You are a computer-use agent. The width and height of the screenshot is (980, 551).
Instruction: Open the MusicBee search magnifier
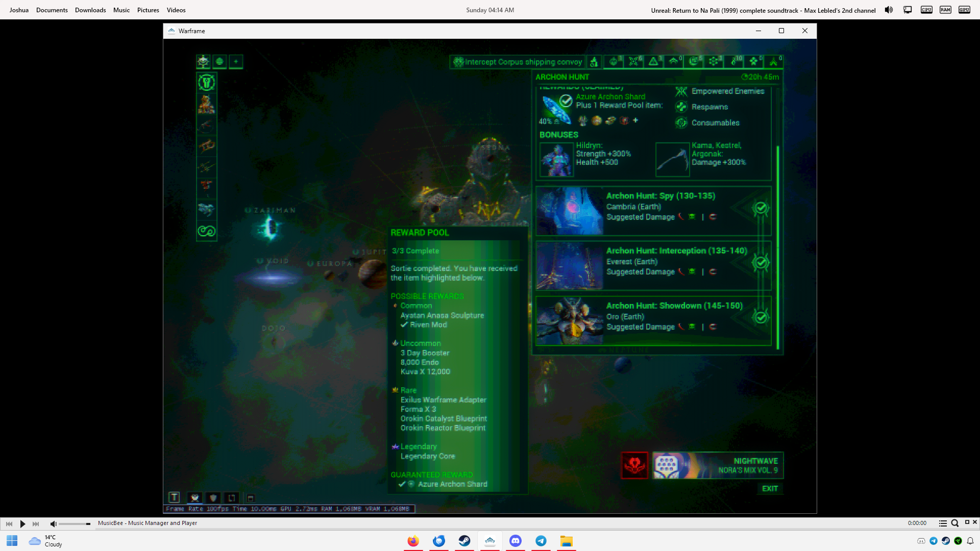pyautogui.click(x=954, y=523)
